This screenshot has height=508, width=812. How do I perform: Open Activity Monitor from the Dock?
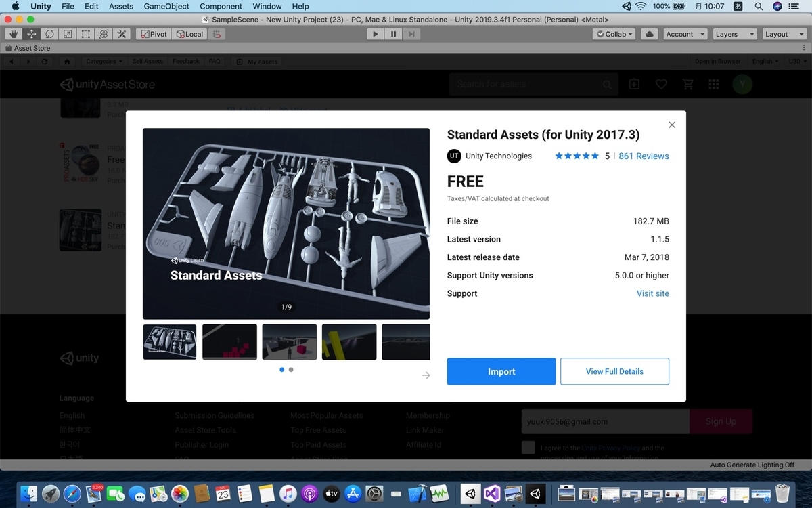[x=440, y=493]
